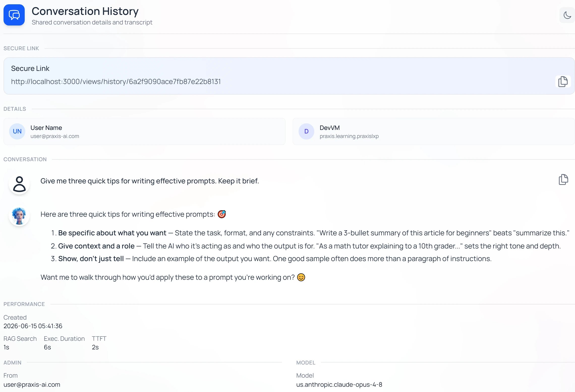Click the created timestamp 2026-06-15 05:41:36

[x=33, y=326]
